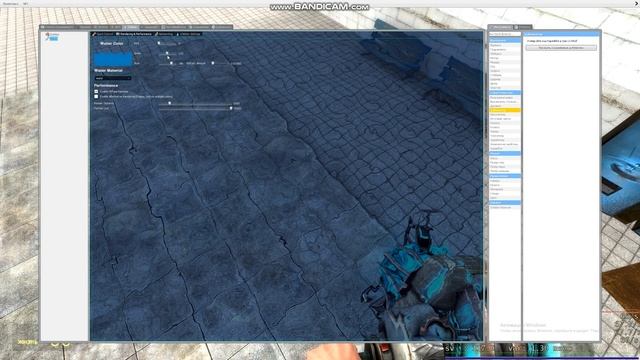Uncheck the ticked checkbox under Performance
The height and width of the screenshot is (360, 640).
click(96, 91)
